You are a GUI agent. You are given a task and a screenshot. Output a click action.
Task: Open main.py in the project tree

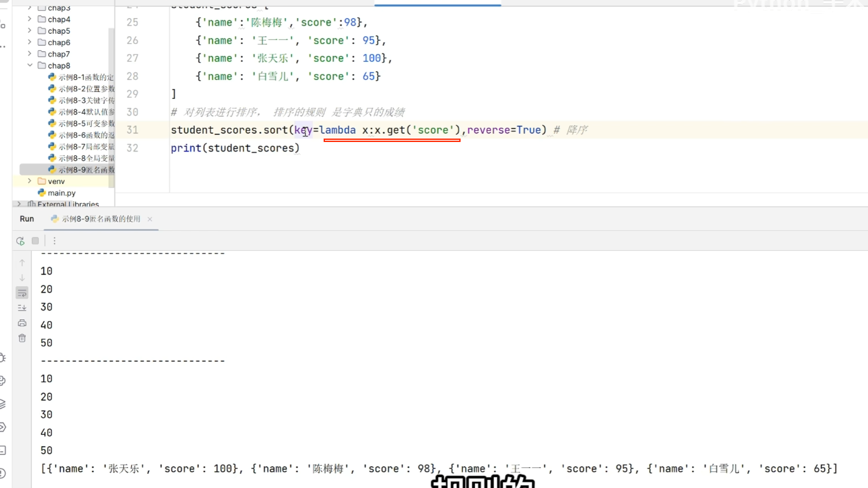coord(61,193)
